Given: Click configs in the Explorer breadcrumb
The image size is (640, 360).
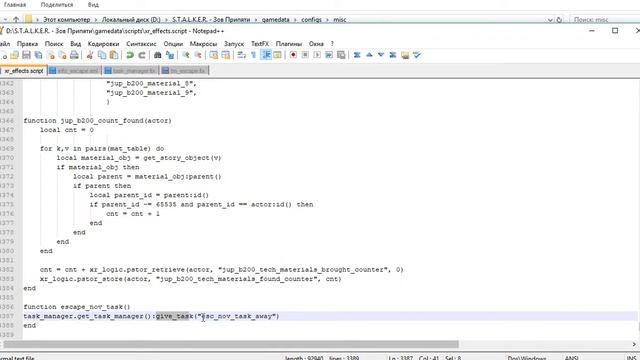Looking at the screenshot, I should (x=311, y=20).
